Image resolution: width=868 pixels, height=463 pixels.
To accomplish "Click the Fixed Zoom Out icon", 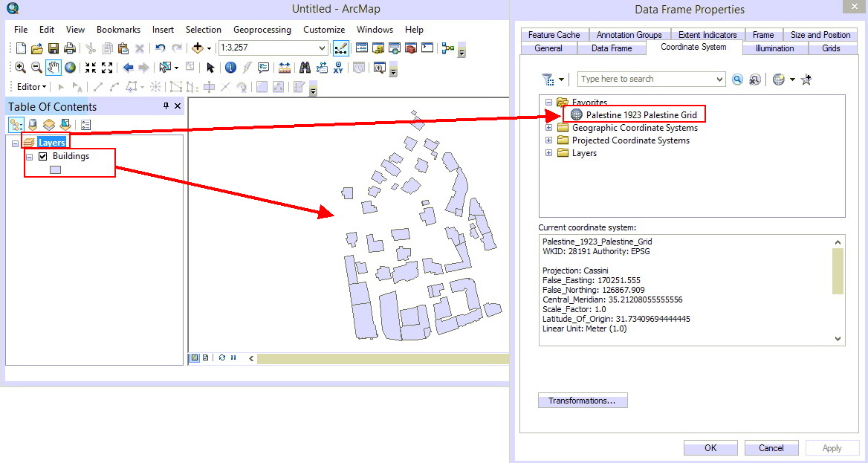I will 107,68.
